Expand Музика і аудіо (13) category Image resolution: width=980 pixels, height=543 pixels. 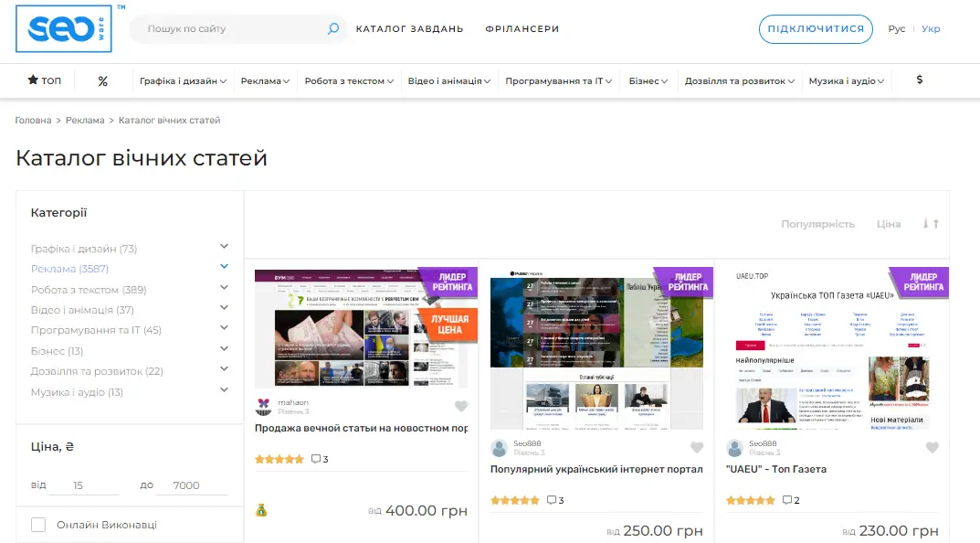point(224,389)
